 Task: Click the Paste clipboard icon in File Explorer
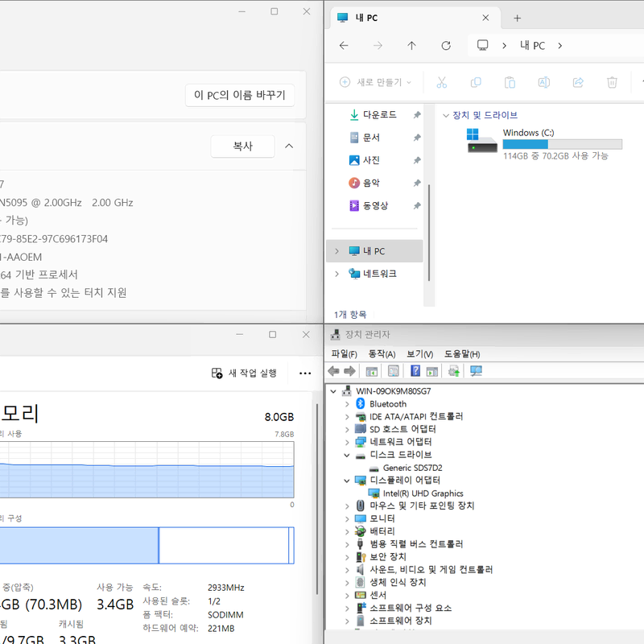click(510, 83)
